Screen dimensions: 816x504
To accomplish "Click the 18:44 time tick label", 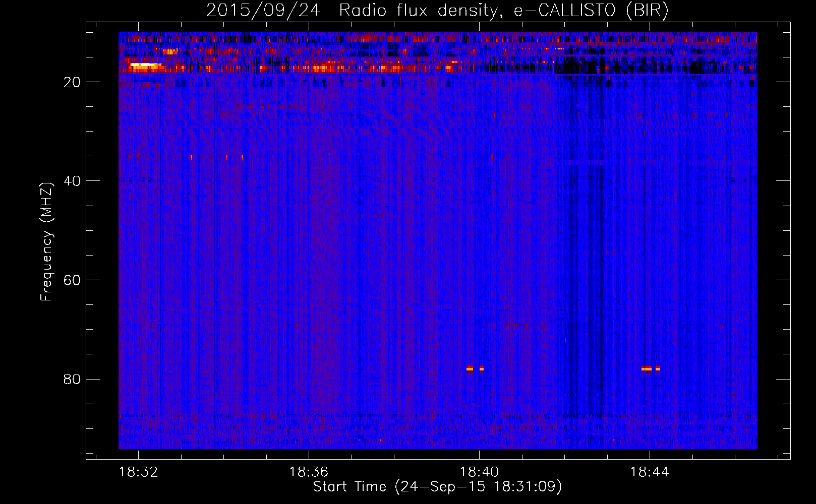I will click(650, 472).
